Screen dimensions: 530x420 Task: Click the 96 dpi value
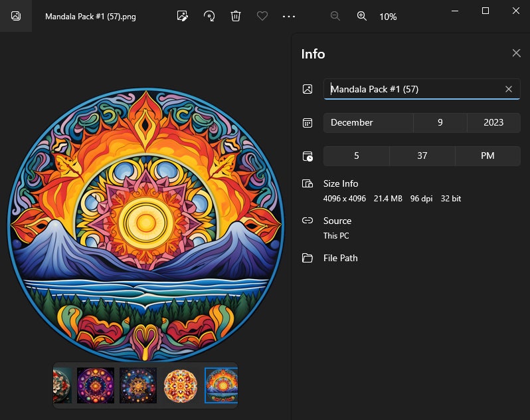coord(421,199)
